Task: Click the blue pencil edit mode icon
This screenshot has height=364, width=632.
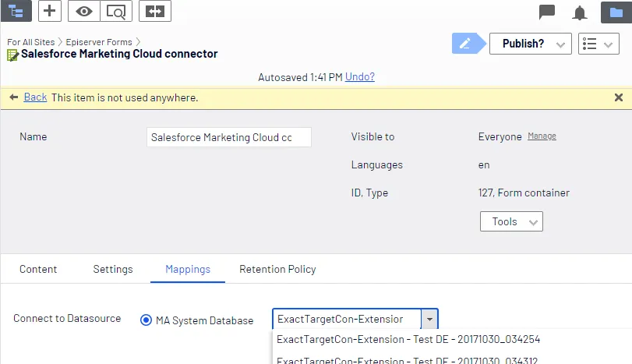Action: 468,43
